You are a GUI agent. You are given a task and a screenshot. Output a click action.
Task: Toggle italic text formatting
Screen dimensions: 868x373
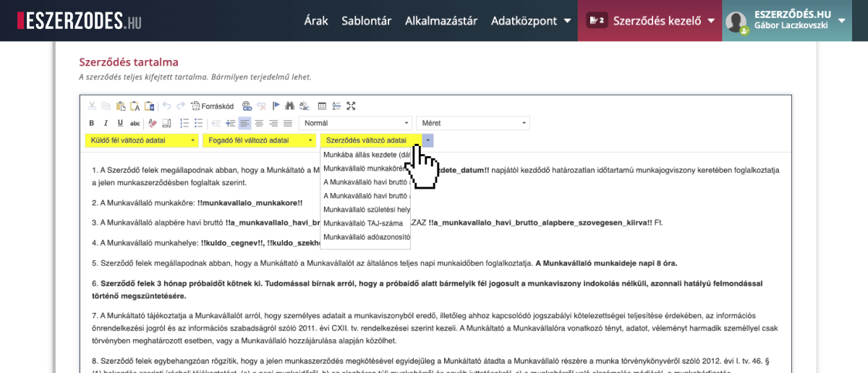(x=106, y=123)
